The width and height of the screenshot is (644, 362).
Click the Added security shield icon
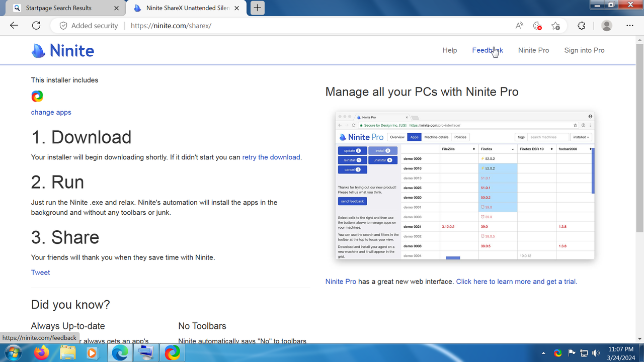tap(63, 26)
